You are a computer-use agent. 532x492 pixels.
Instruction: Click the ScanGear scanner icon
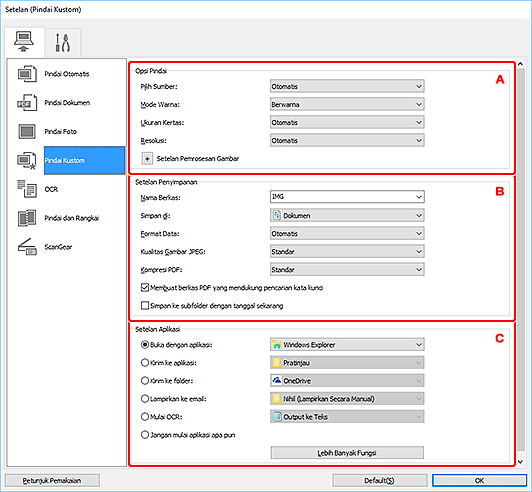coord(27,247)
